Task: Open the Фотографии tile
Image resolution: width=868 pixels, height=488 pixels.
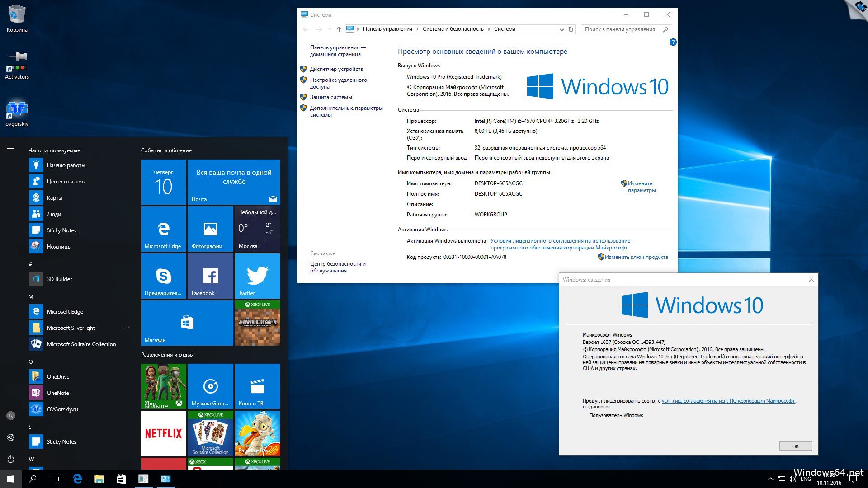Action: click(211, 229)
